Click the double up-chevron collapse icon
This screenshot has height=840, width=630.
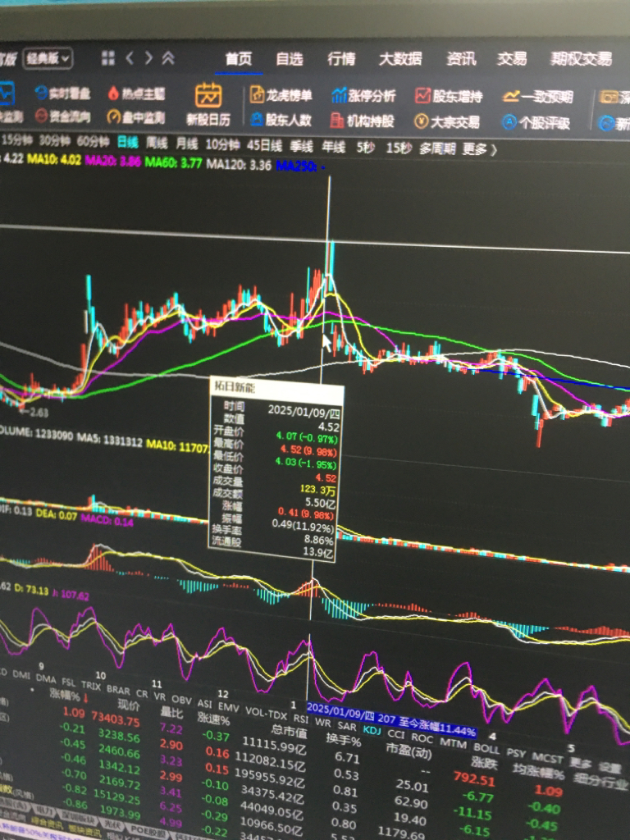point(168,58)
